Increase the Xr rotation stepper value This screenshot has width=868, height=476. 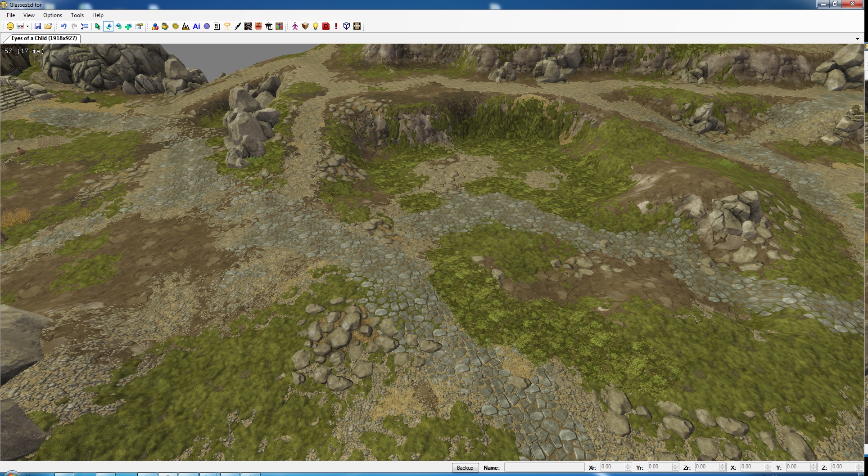tap(628, 465)
